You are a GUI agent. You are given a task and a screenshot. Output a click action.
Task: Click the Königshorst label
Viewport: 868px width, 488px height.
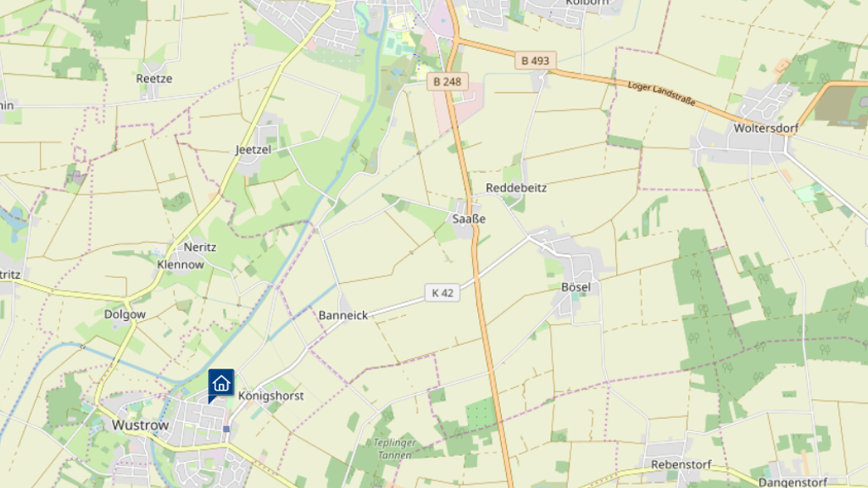[x=270, y=396]
